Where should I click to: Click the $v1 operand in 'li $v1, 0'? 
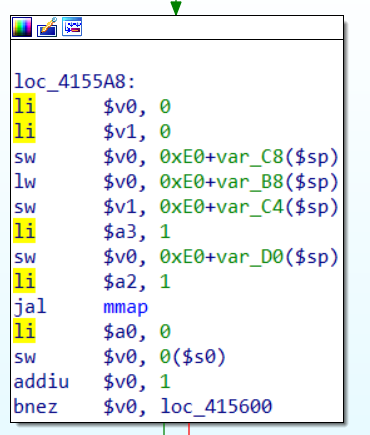[121, 132]
